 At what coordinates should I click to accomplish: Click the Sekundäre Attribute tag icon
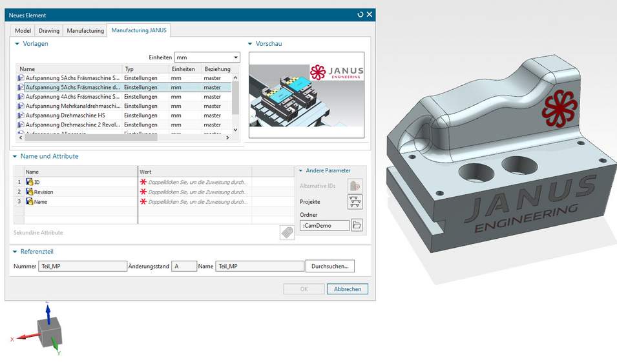[x=287, y=232]
